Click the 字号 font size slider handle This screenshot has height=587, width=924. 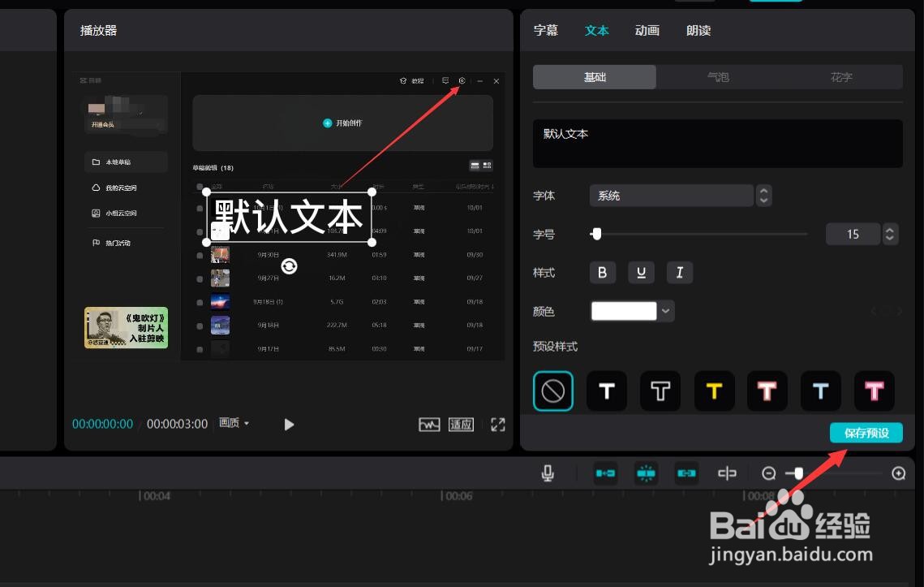(x=597, y=234)
